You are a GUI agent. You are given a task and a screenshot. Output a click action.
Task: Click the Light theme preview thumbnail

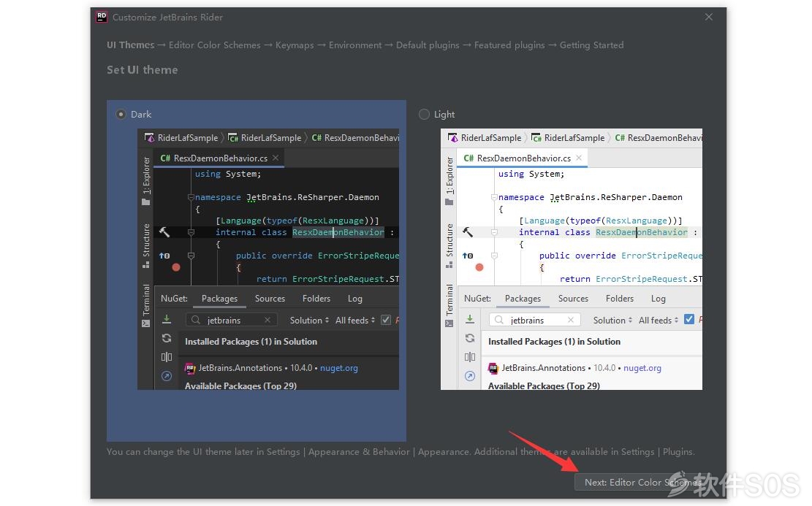572,258
